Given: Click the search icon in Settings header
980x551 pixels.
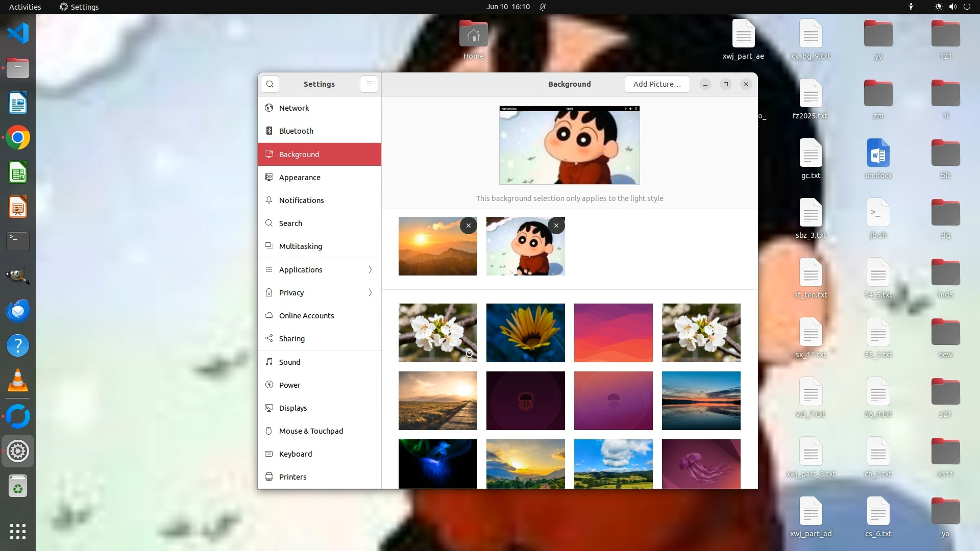Looking at the screenshot, I should point(270,84).
